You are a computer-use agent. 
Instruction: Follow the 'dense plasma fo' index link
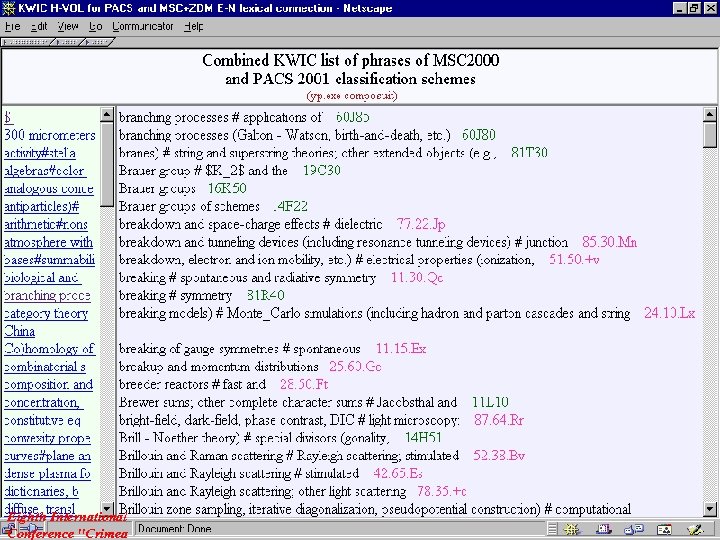48,474
